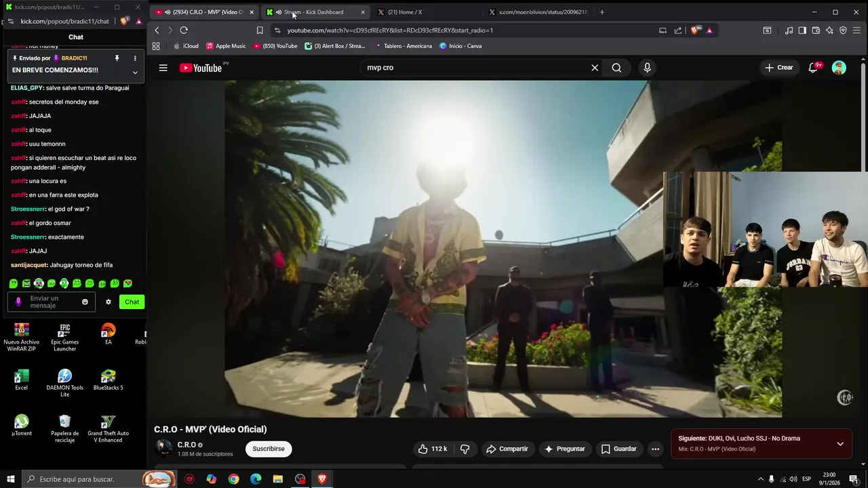Run the YouTube search magnifier button
The width and height of the screenshot is (868, 488).
(x=616, y=68)
